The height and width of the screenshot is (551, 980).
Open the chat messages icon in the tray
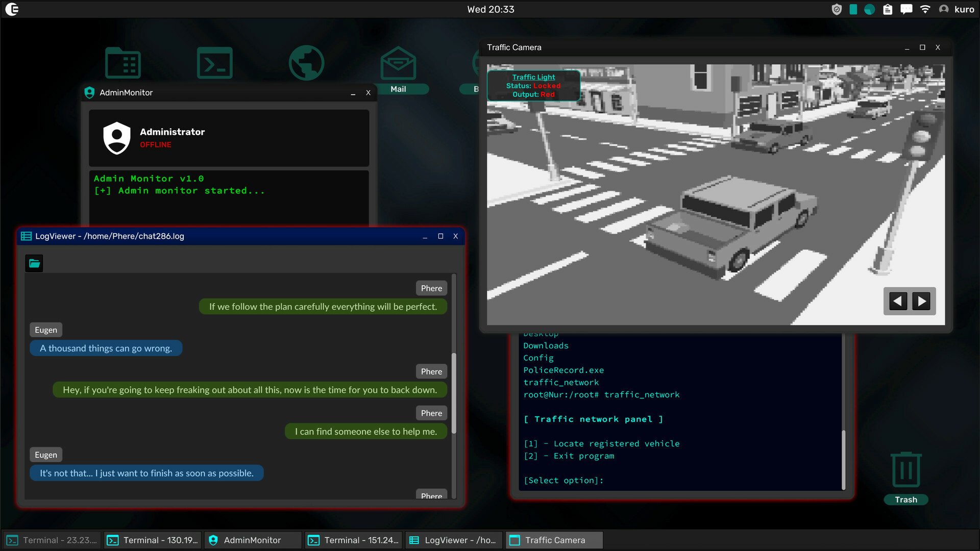[x=905, y=9]
